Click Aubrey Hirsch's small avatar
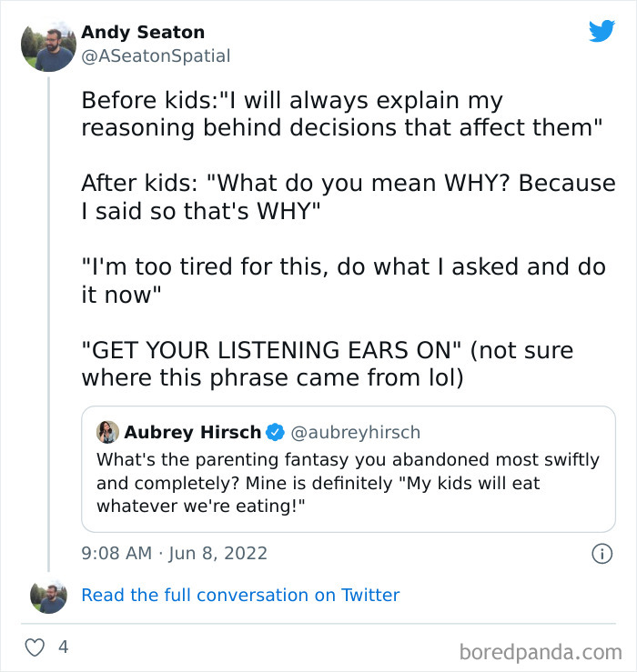Screen dimensions: 637x672 107,432
